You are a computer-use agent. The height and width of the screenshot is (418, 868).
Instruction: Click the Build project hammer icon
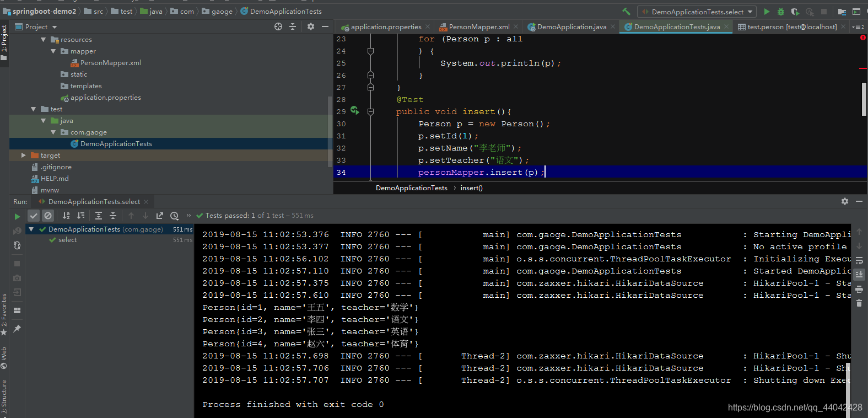(x=626, y=11)
